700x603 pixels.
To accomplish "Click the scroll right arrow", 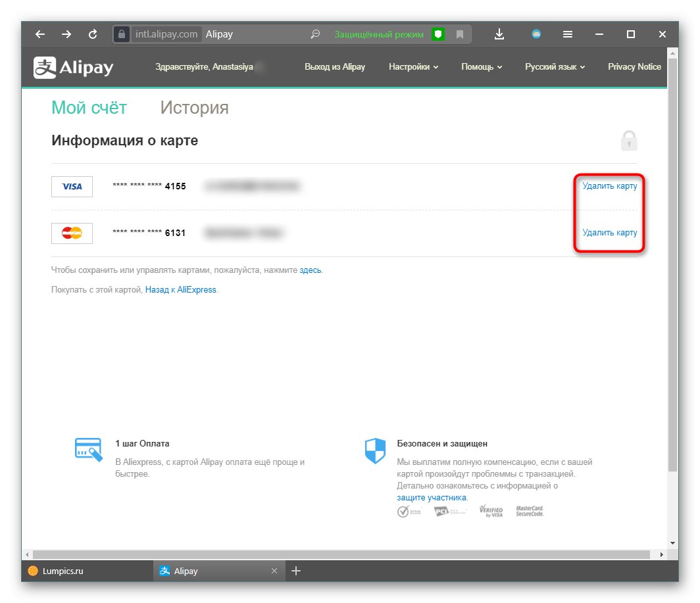I will click(x=662, y=554).
